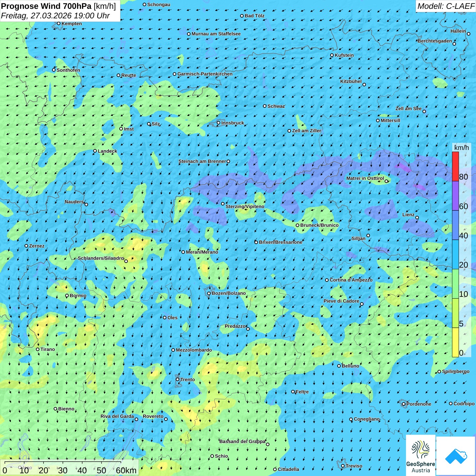Screen dimensions: 476x476
Task: Click the Bormio label
Action: 78,295
